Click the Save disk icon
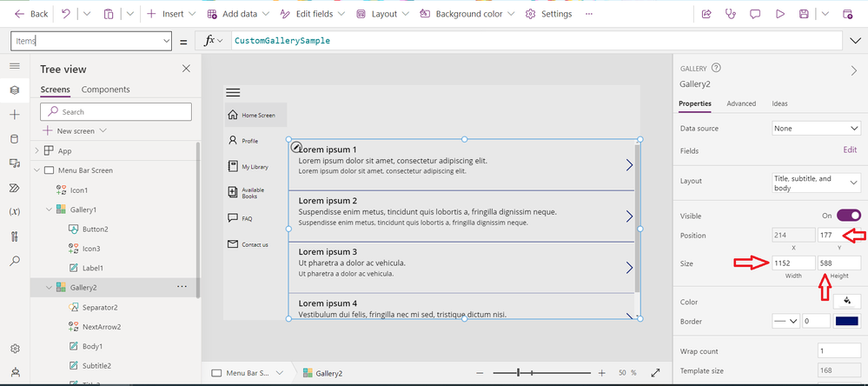 click(x=804, y=14)
